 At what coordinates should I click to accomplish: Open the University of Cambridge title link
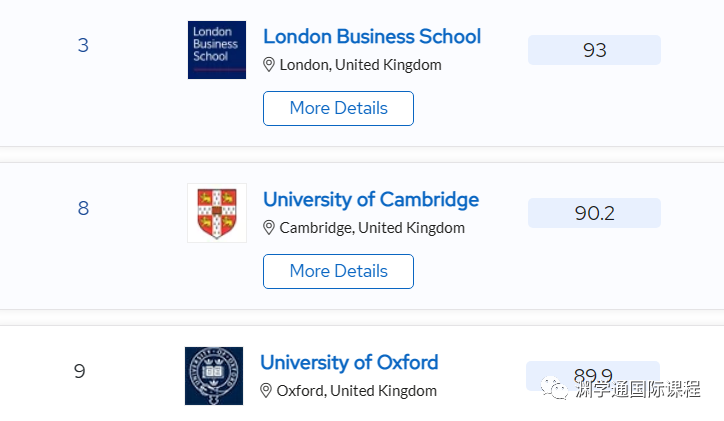(x=371, y=199)
